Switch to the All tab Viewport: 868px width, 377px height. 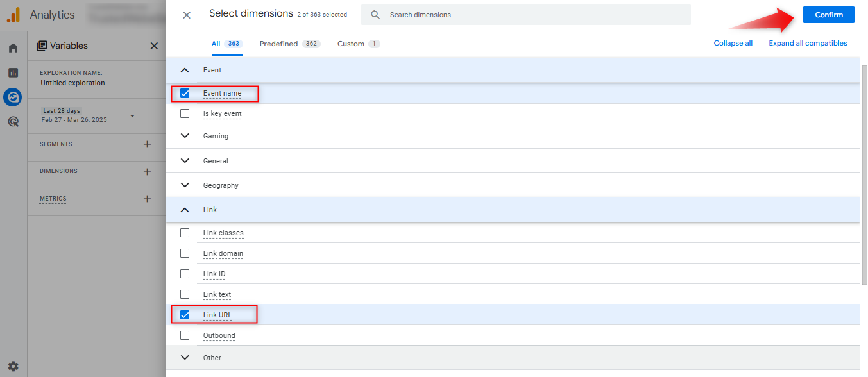[226, 44]
